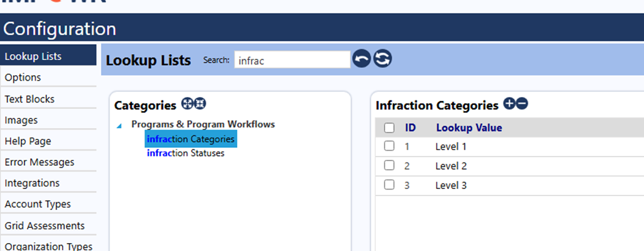
Task: Collapse all categories icon
Action: coord(200,104)
